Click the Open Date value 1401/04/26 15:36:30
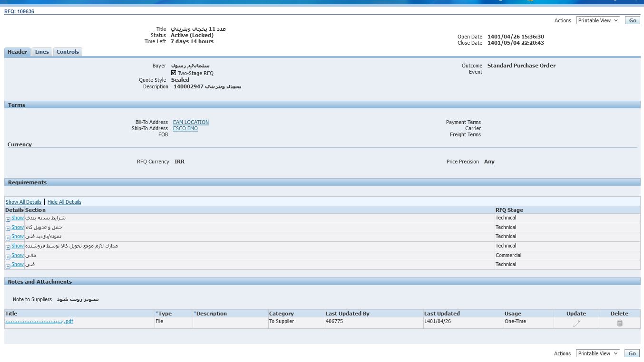644x362 pixels. (516, 37)
